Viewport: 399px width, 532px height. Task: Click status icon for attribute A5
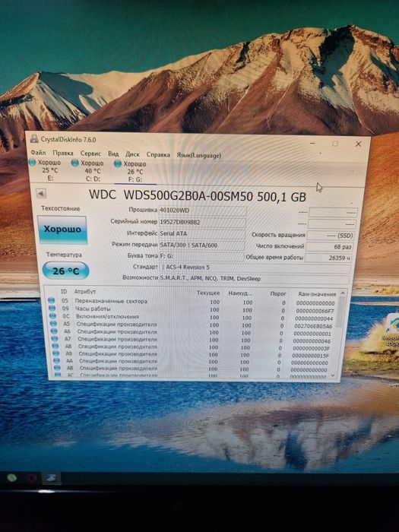53,323
